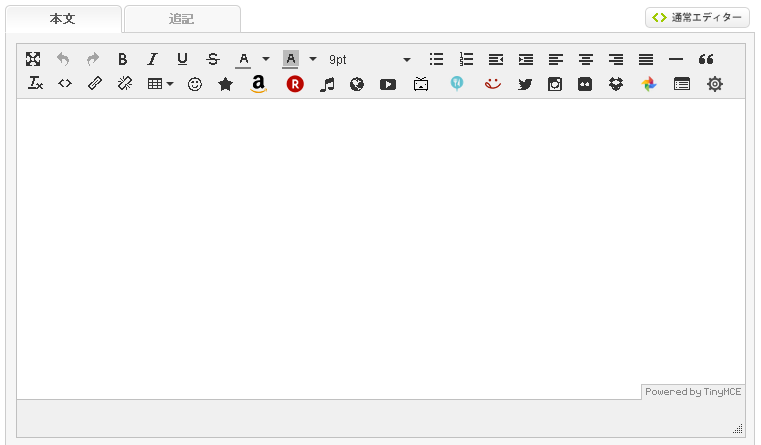Image resolution: width=761 pixels, height=445 pixels.
Task: Insert a numbered list
Action: (x=466, y=59)
